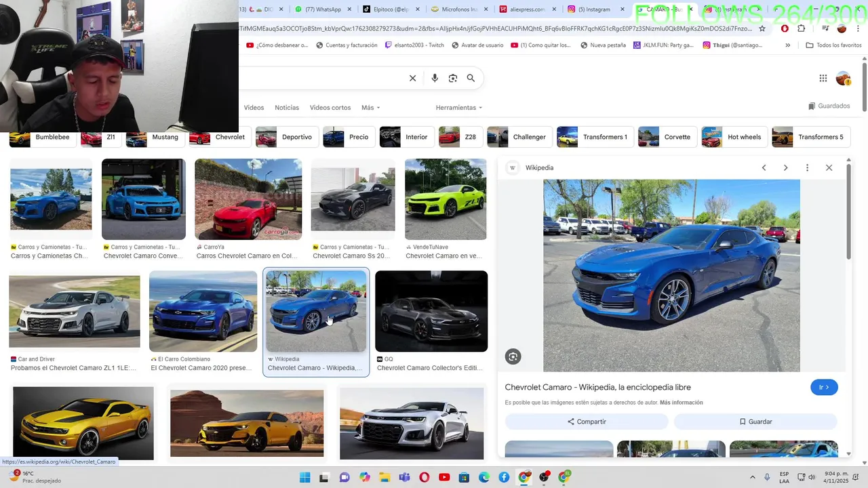The width and height of the screenshot is (868, 488).
Task: Open Chrome three-dot menu
Action: pyautogui.click(x=859, y=28)
